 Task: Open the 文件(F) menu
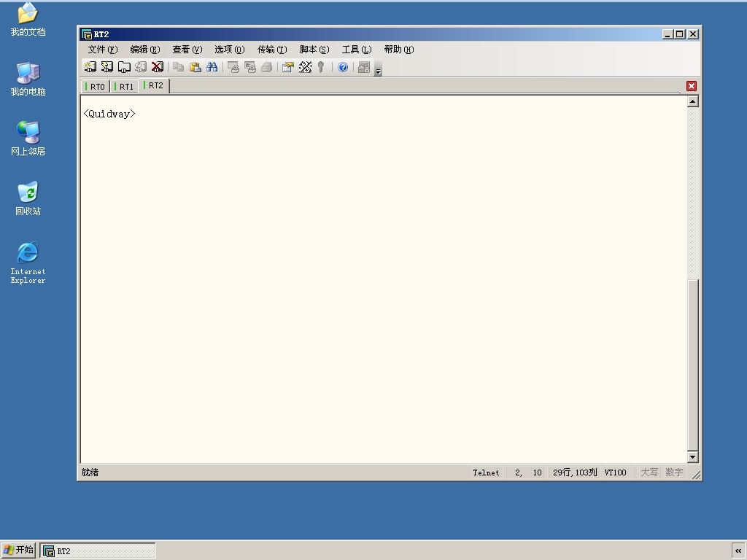point(102,50)
